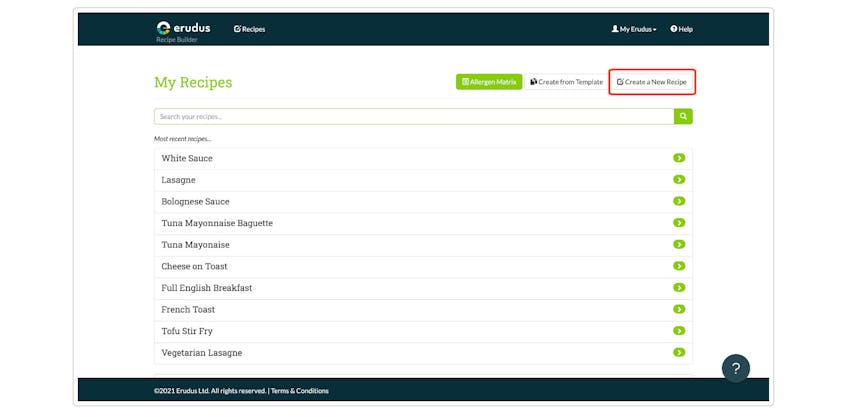The height and width of the screenshot is (408, 850).
Task: Open the round question mark help widget
Action: tap(736, 368)
